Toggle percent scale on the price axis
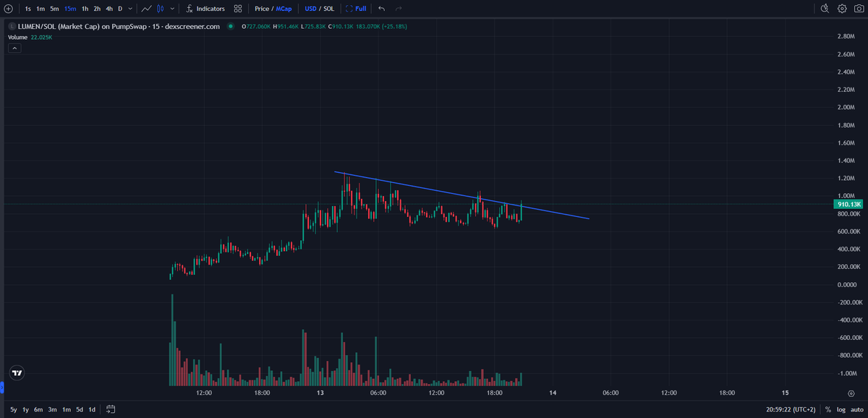The width and height of the screenshot is (868, 418). (827, 409)
